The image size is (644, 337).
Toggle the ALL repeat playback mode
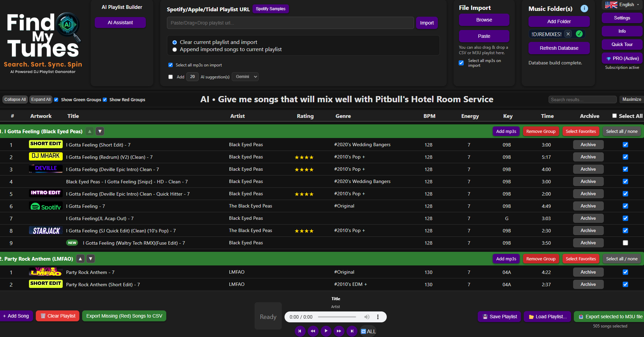tap(368, 331)
